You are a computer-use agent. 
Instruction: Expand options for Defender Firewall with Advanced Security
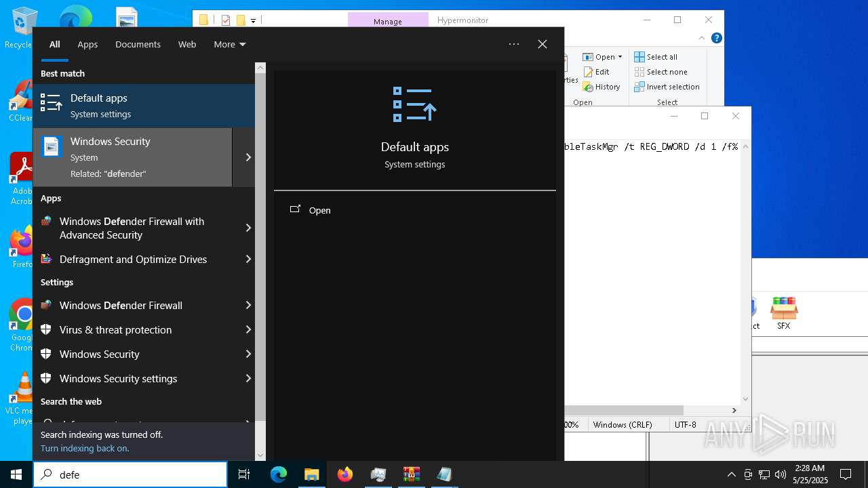tap(248, 228)
